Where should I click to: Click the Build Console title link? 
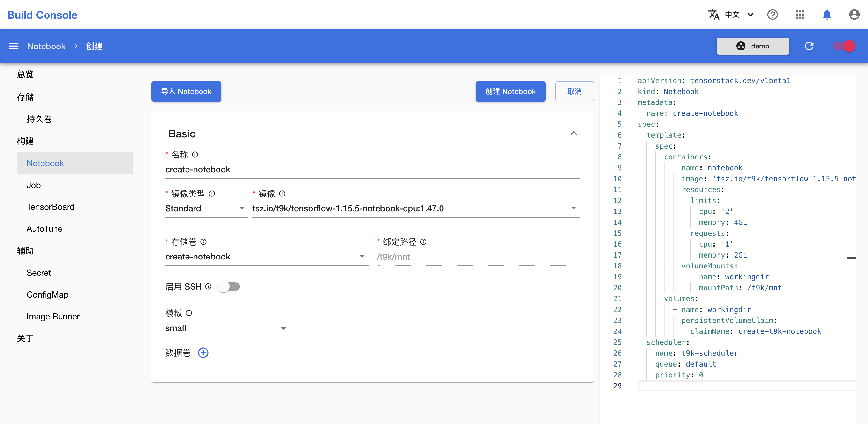click(42, 15)
